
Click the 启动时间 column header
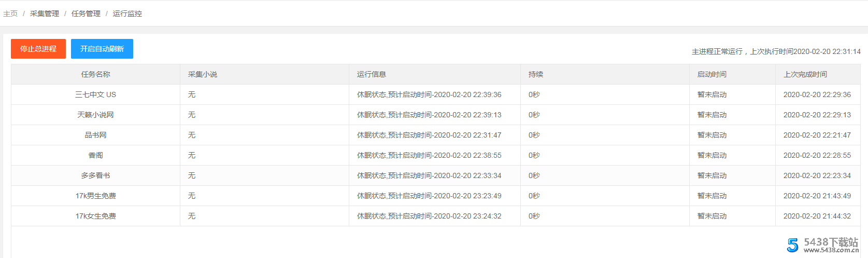point(712,74)
